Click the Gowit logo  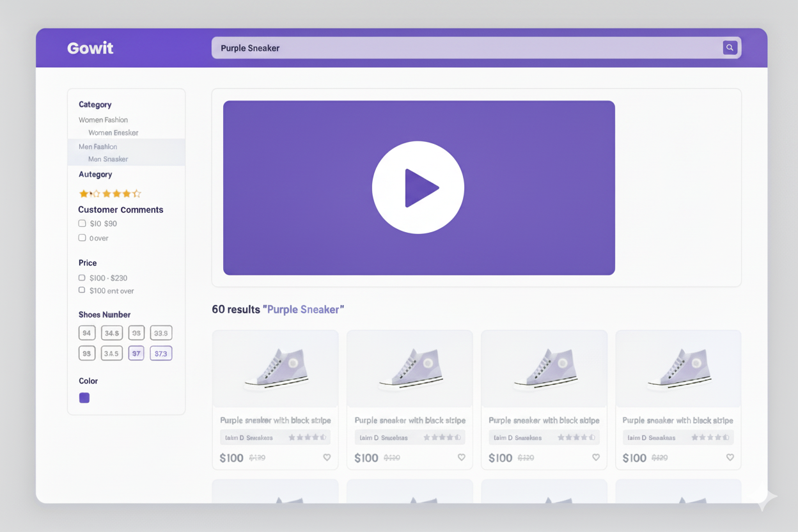(x=90, y=48)
